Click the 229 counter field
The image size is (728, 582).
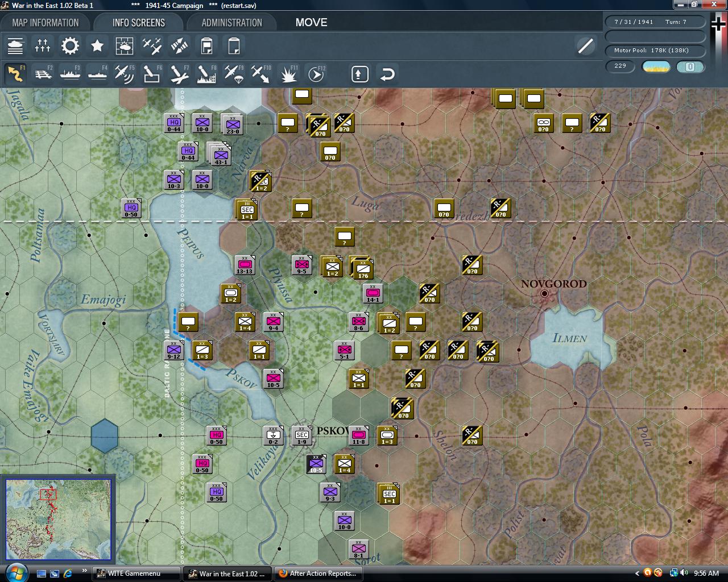click(620, 66)
